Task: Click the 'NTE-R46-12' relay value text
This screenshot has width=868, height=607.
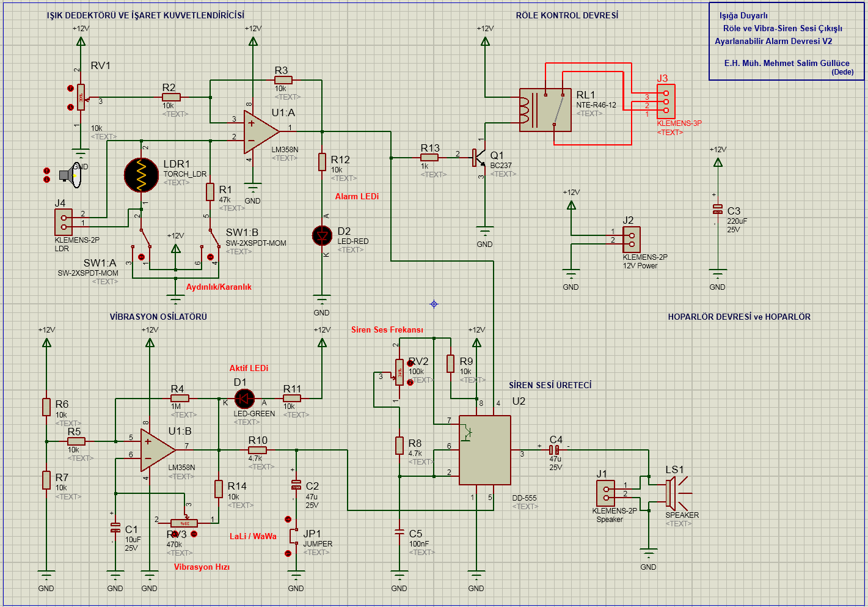Action: coord(596,105)
